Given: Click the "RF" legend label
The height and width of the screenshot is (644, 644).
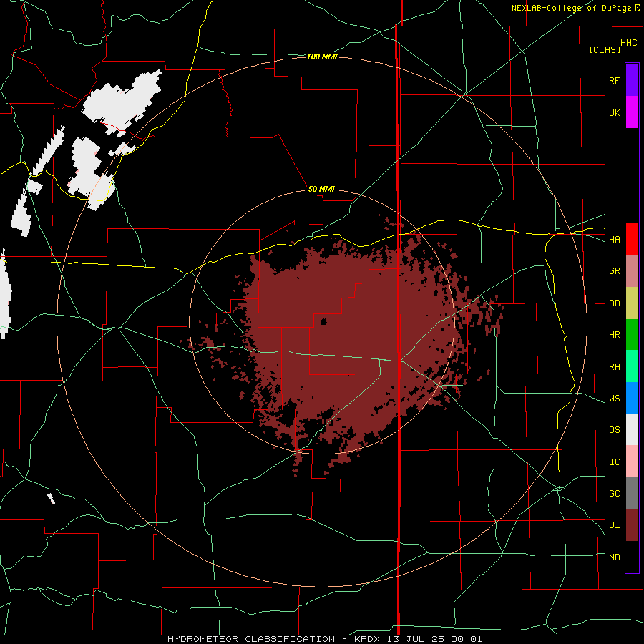Looking at the screenshot, I should (x=614, y=80).
